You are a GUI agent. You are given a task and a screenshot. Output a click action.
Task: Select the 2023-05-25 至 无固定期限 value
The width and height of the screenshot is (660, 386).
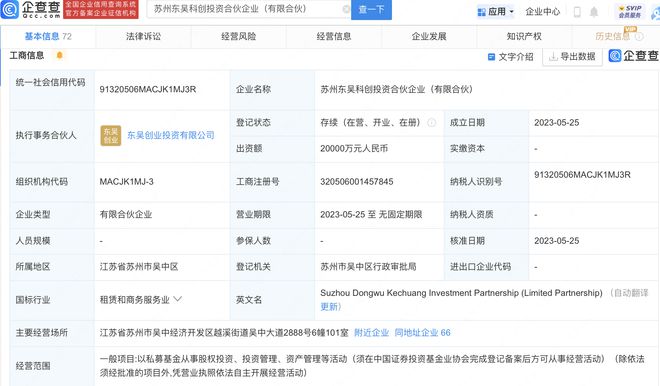point(371,214)
